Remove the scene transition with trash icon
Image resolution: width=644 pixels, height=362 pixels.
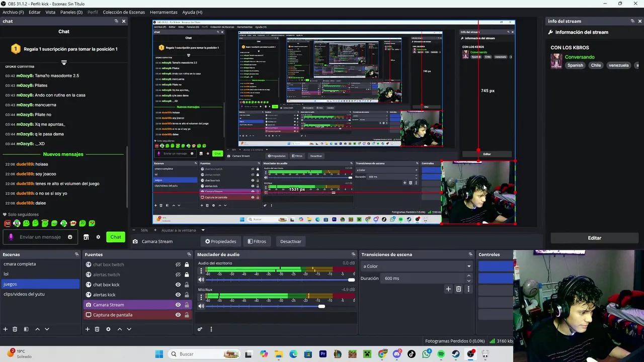[x=458, y=289]
